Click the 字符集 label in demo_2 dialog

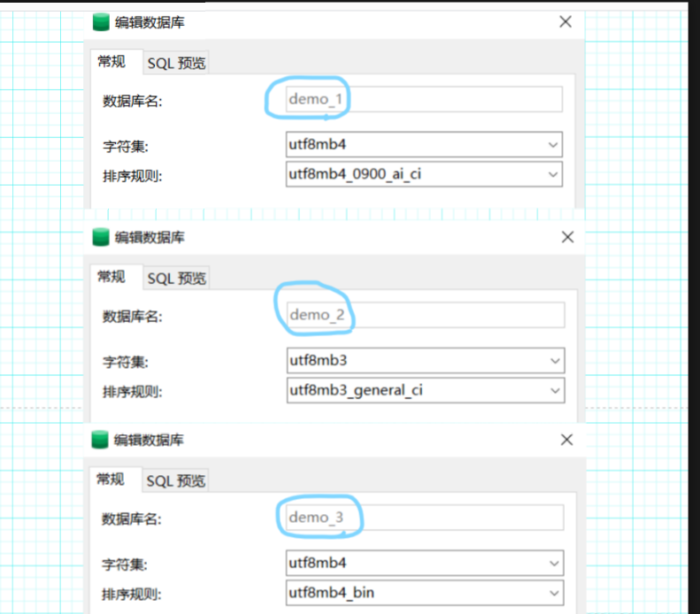pyautogui.click(x=126, y=362)
